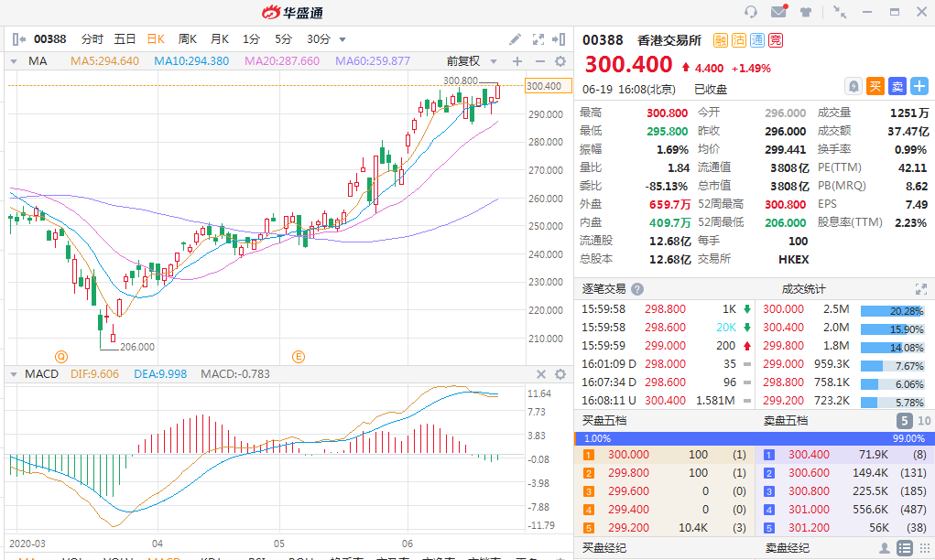The image size is (935, 560).
Task: Select the 五日 five-day tab
Action: (125, 39)
